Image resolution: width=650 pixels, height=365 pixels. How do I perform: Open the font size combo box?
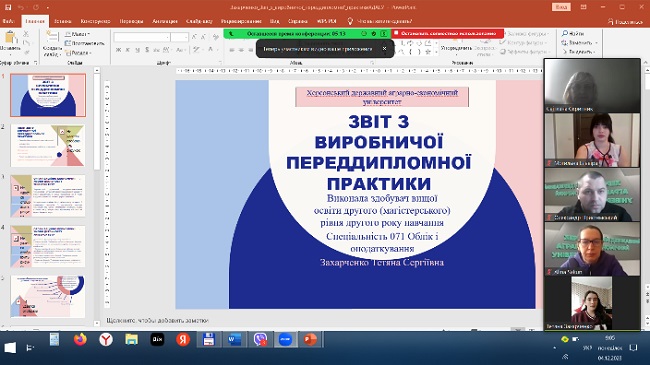(179, 37)
